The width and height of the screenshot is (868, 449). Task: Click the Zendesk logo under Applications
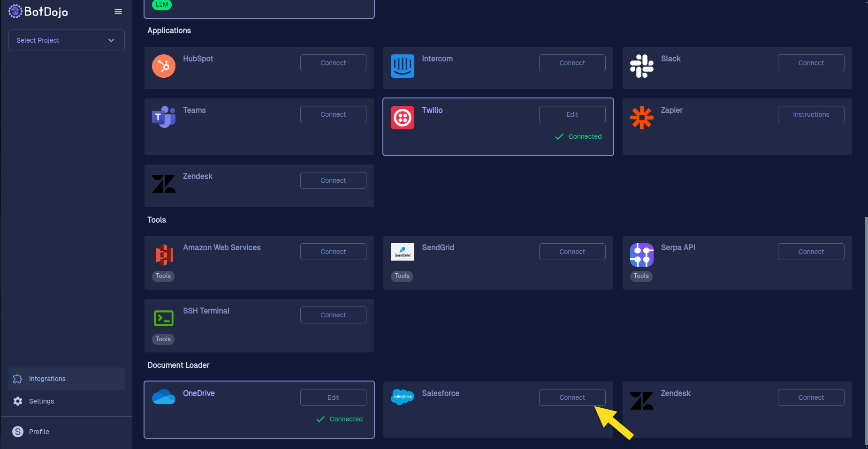pyautogui.click(x=164, y=184)
